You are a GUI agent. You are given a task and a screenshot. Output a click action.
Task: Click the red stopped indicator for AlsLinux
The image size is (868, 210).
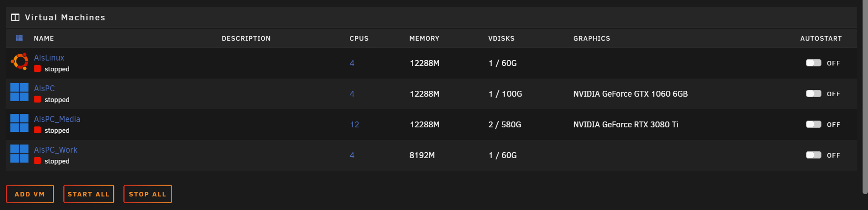coord(38,69)
